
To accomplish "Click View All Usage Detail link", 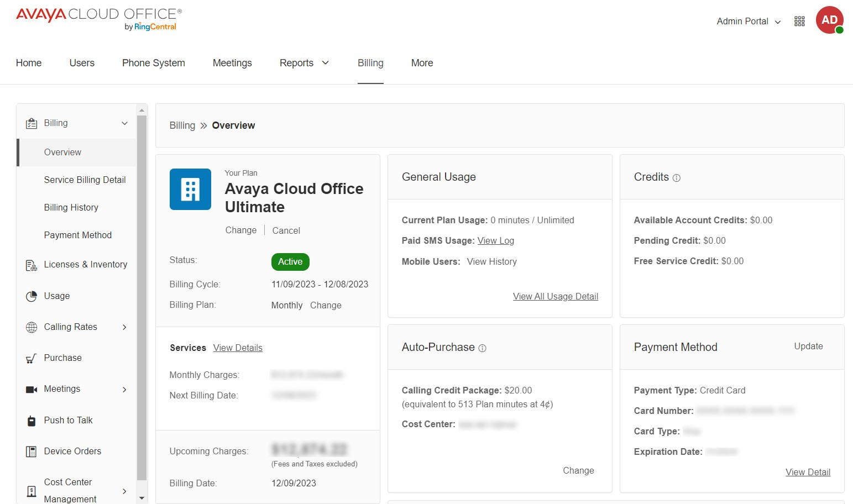I will [556, 297].
